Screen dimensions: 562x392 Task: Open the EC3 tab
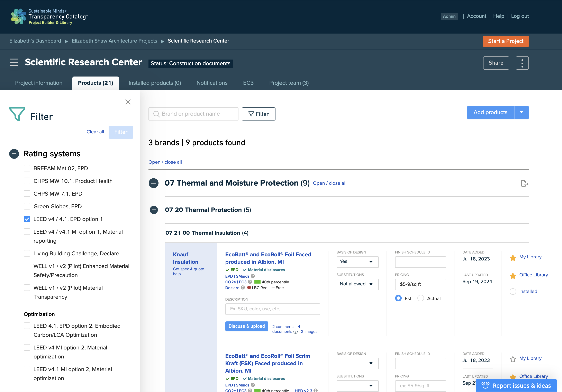click(248, 83)
